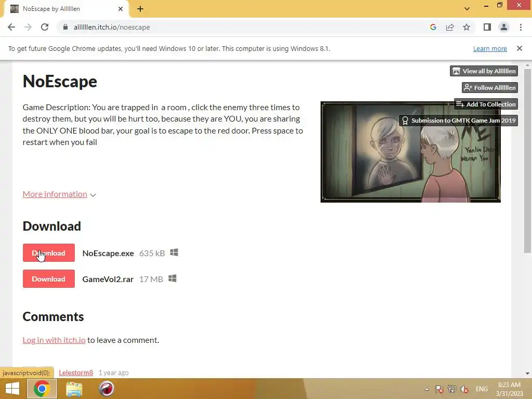Open File Explorer from the taskbar
Viewport: 532px width, 399px height.
tap(74, 389)
